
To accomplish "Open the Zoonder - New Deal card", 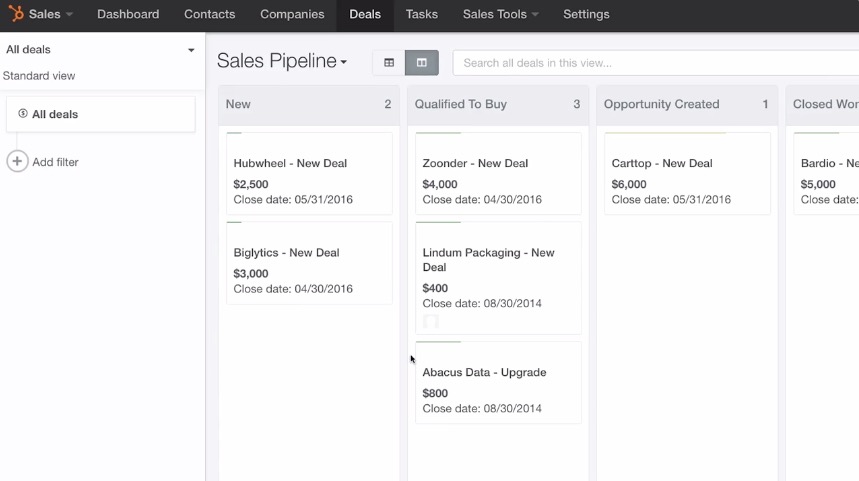I will click(x=475, y=163).
